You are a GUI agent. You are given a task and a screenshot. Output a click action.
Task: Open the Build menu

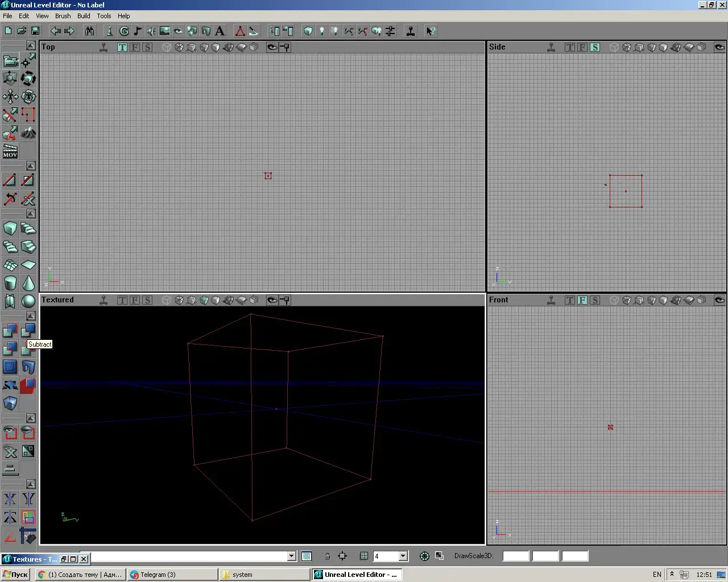tap(84, 16)
